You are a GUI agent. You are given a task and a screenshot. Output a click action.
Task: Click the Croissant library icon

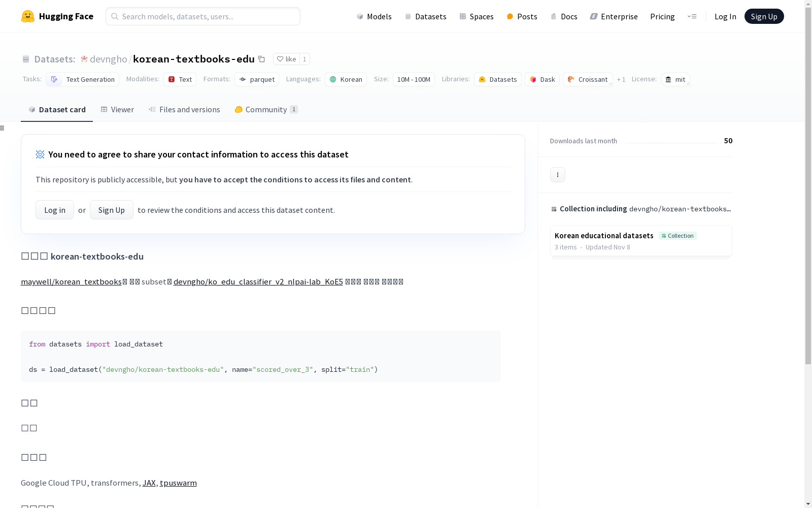[571, 79]
